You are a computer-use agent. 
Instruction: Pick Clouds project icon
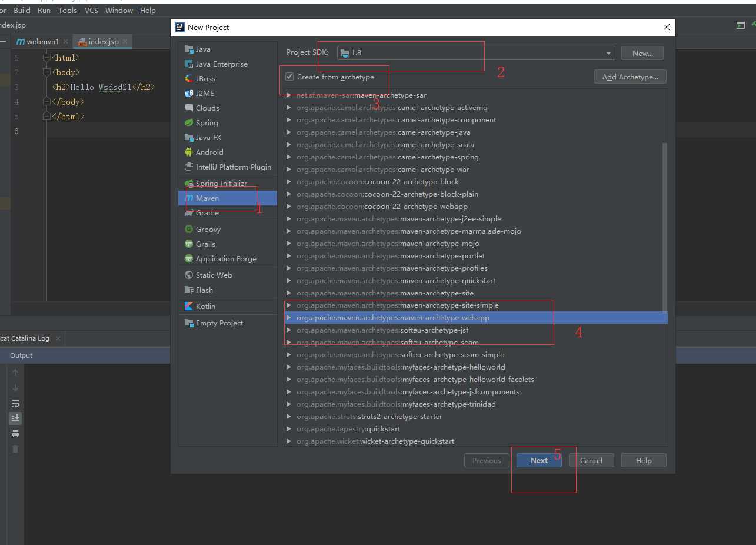188,108
